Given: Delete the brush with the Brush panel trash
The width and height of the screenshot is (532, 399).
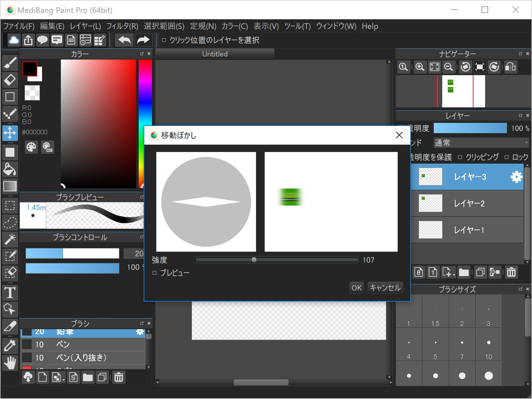Looking at the screenshot, I should (118, 377).
